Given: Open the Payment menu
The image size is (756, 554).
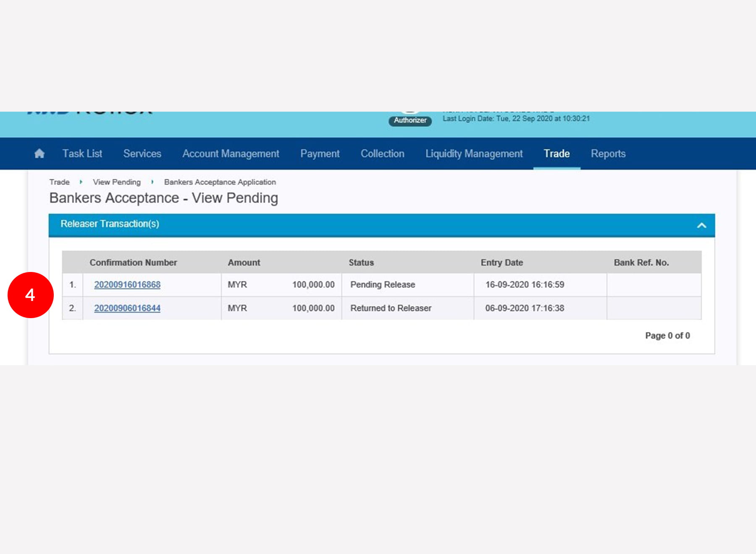Looking at the screenshot, I should tap(320, 154).
